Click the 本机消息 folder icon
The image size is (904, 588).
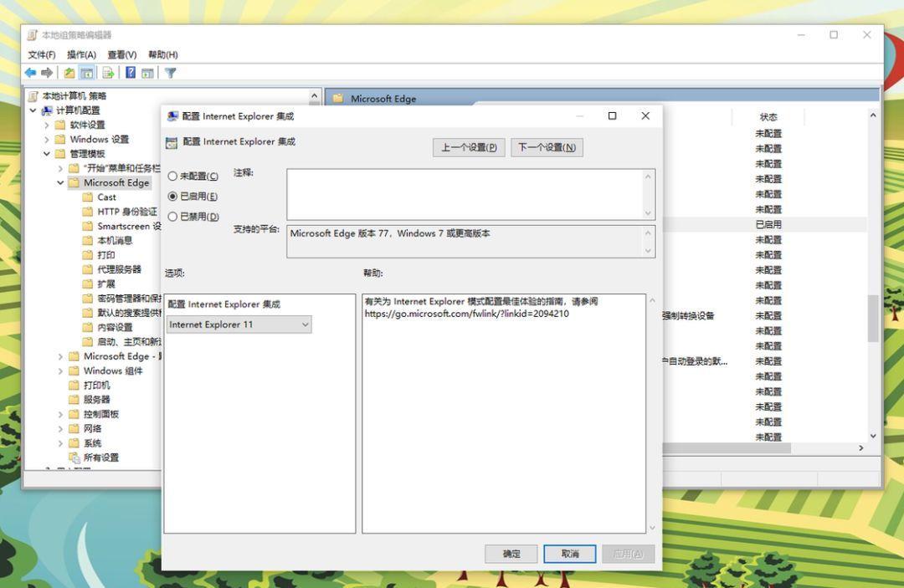(x=88, y=240)
